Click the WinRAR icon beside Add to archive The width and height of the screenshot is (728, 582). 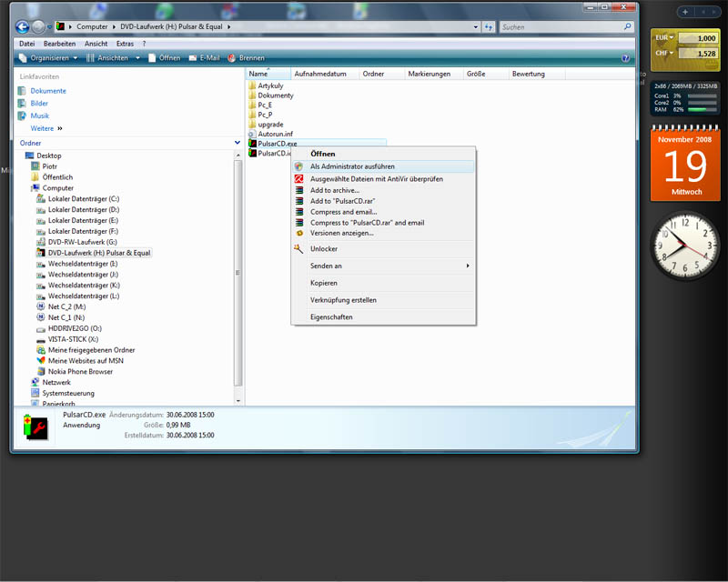[299, 190]
